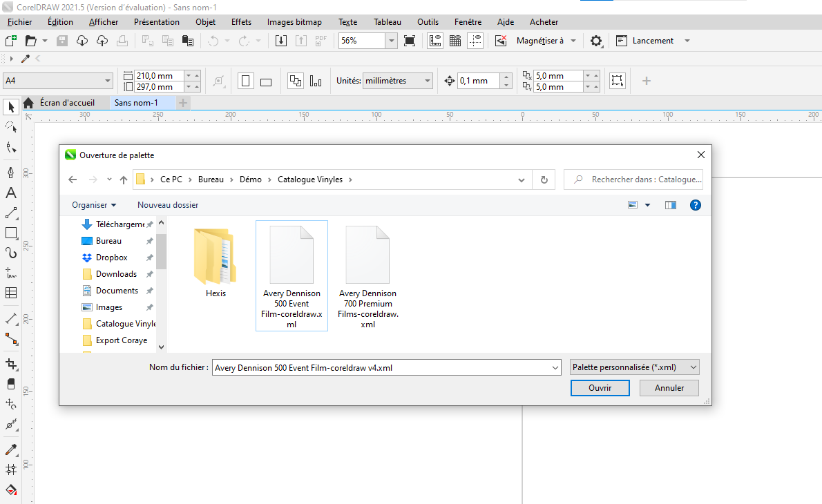
Task: Expand the Magnétiser à dropdown
Action: pyautogui.click(x=573, y=41)
